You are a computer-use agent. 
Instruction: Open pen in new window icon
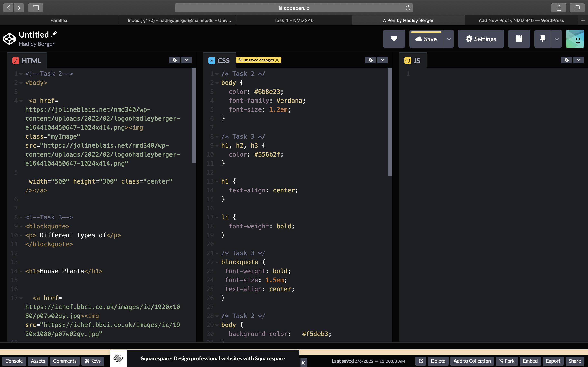(x=421, y=361)
